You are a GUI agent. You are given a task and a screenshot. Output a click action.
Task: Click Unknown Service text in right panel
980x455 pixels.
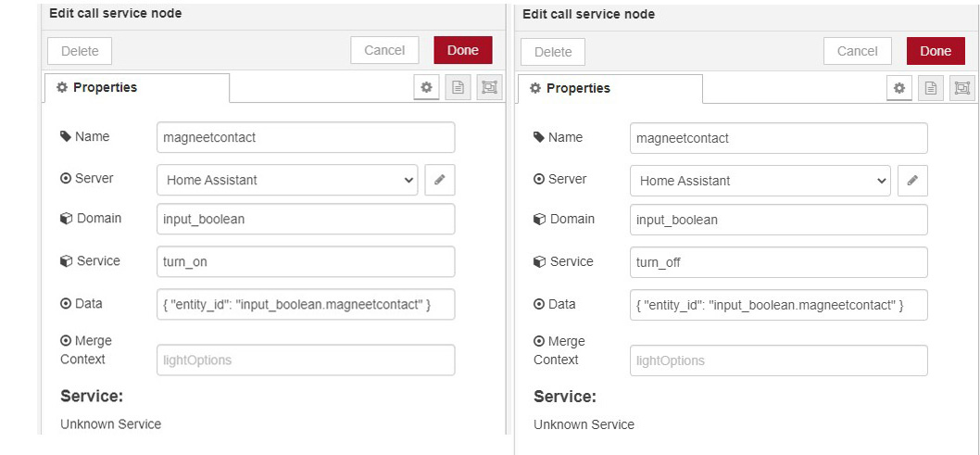584,424
